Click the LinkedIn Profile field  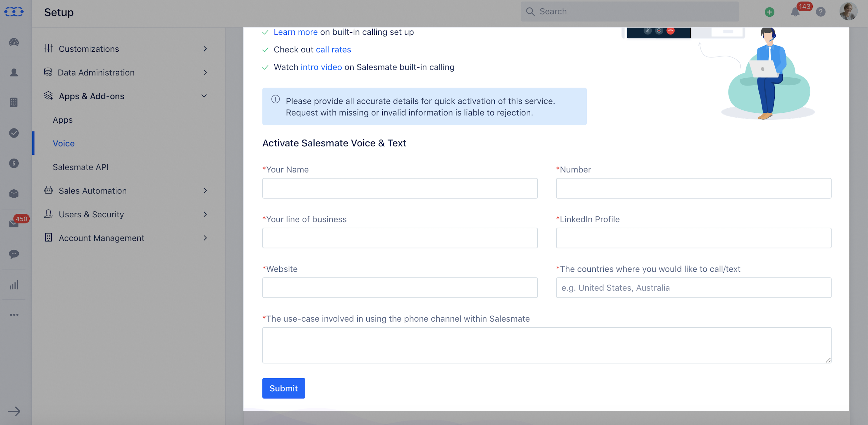(x=693, y=238)
